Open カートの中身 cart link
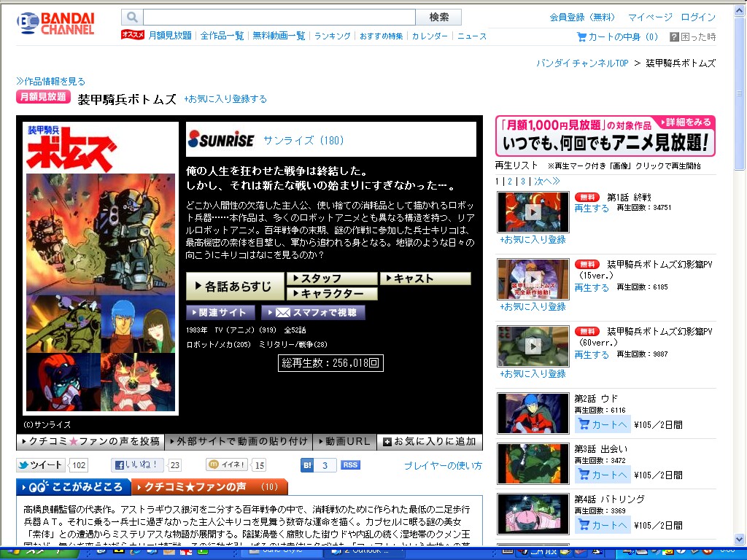This screenshot has width=747, height=560. pos(617,36)
